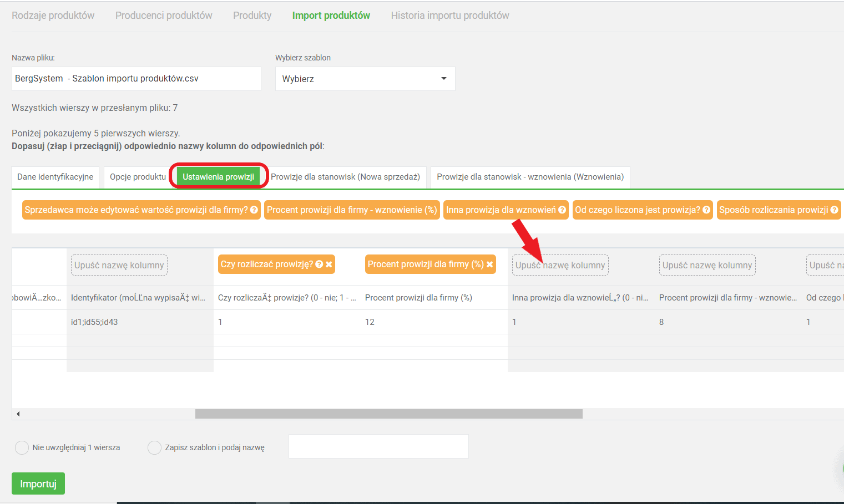Screen dimensions: 844x504
Task: Switch to 'Dane identyfikacyjne' tab
Action: (55, 177)
